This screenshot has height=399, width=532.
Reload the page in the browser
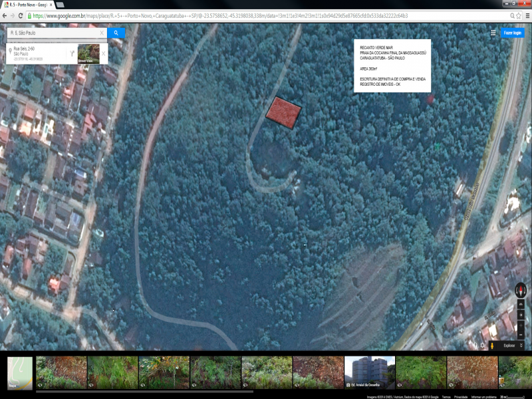point(21,15)
